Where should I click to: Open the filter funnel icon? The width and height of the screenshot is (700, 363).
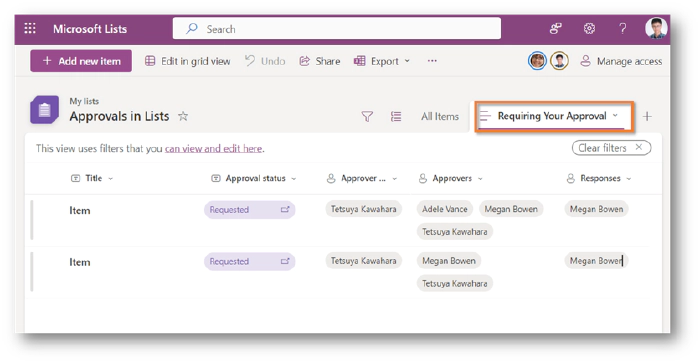pyautogui.click(x=367, y=117)
